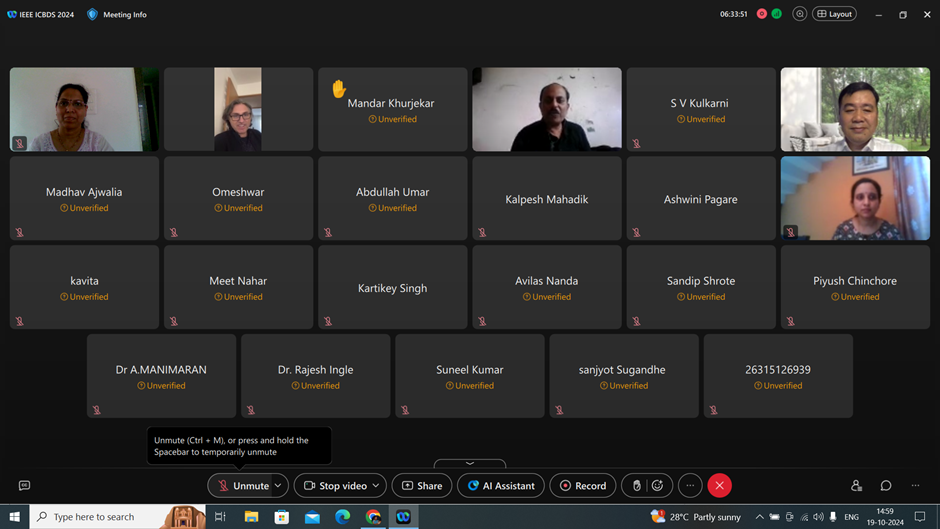
Task: Open the volume icon in system tray
Action: 818,516
